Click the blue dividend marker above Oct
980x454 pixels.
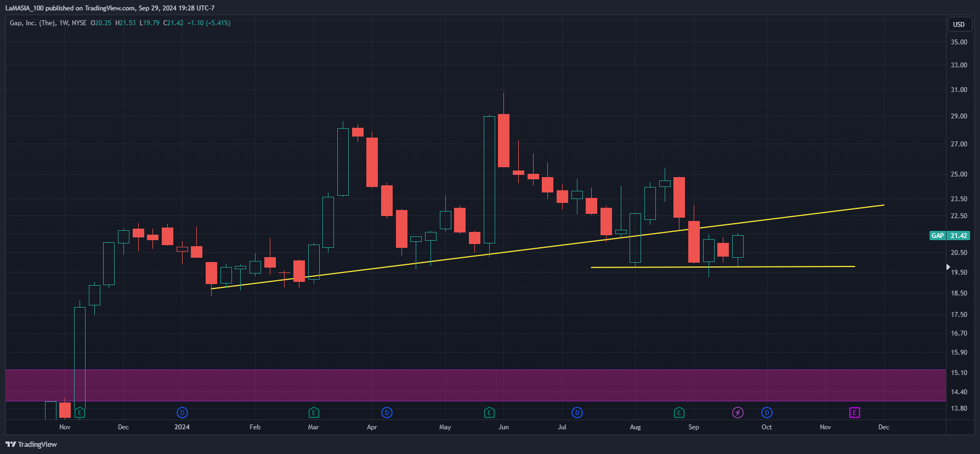(767, 412)
